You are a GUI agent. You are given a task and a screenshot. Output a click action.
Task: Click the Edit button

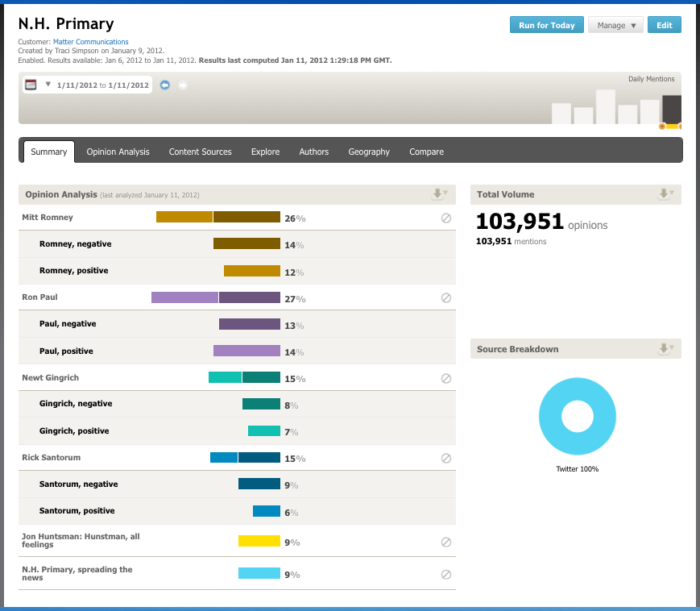(664, 25)
